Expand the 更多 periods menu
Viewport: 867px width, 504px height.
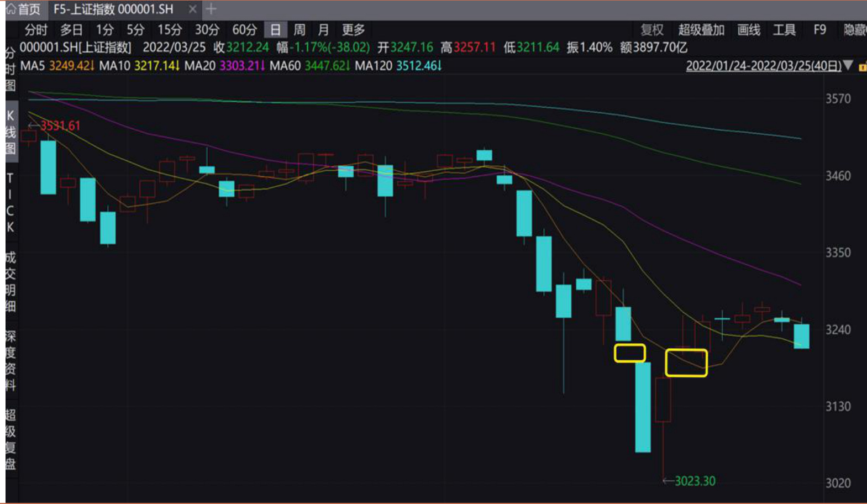pos(353,30)
